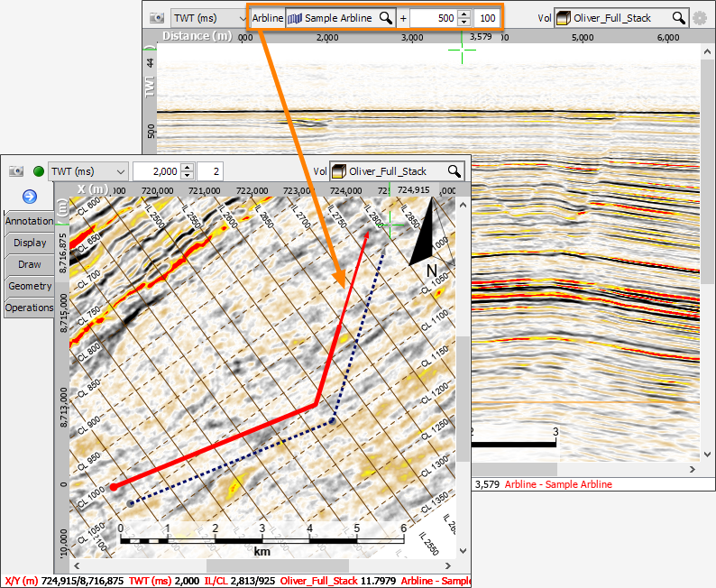Click camera snapshot icon in section view
Image resolution: width=716 pixels, height=588 pixels.
click(157, 18)
